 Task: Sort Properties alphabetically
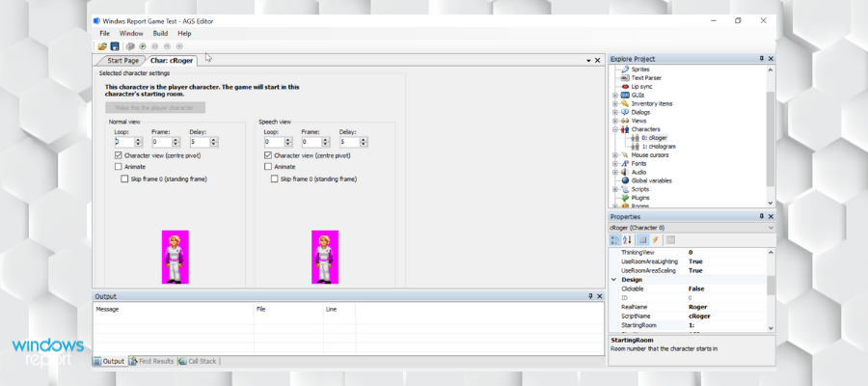(627, 239)
